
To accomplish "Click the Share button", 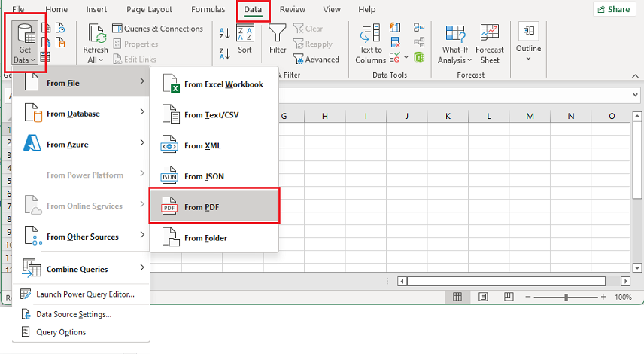I will point(614,9).
